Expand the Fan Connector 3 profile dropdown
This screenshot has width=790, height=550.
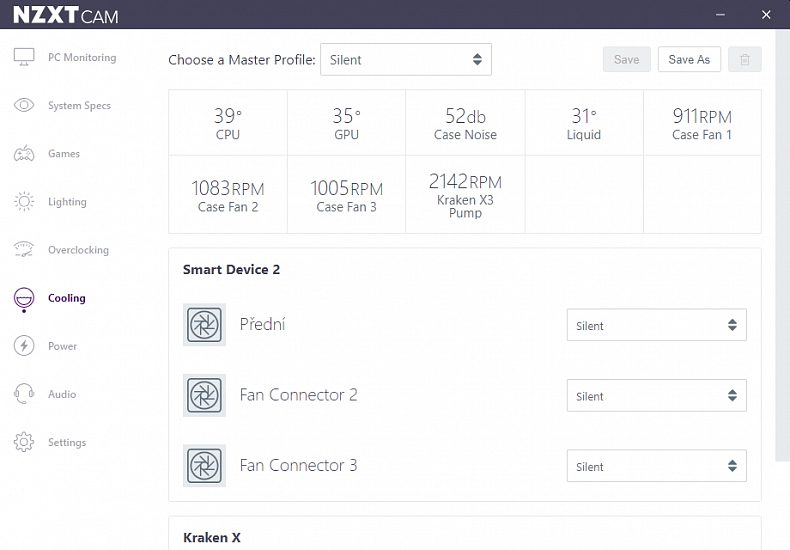click(x=656, y=466)
